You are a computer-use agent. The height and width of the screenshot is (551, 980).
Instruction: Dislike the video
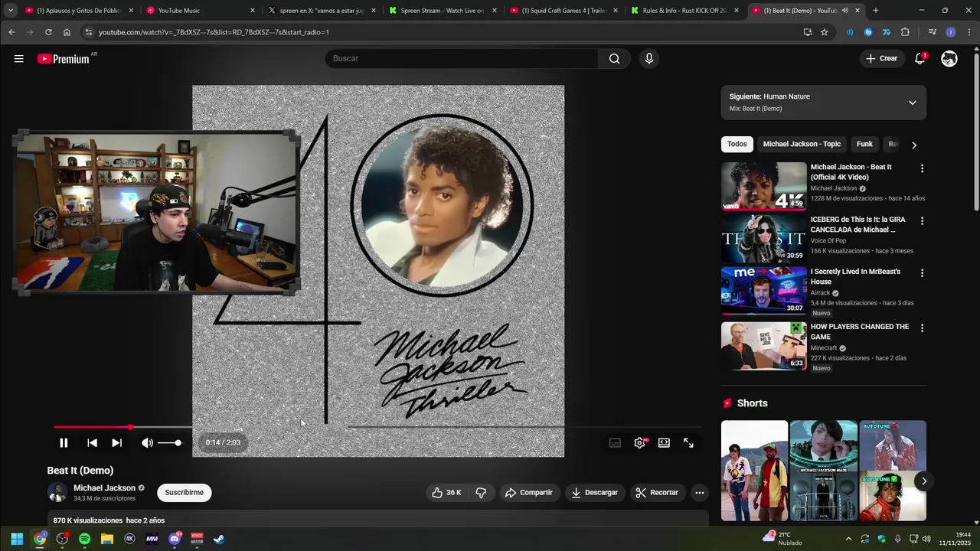pyautogui.click(x=481, y=493)
